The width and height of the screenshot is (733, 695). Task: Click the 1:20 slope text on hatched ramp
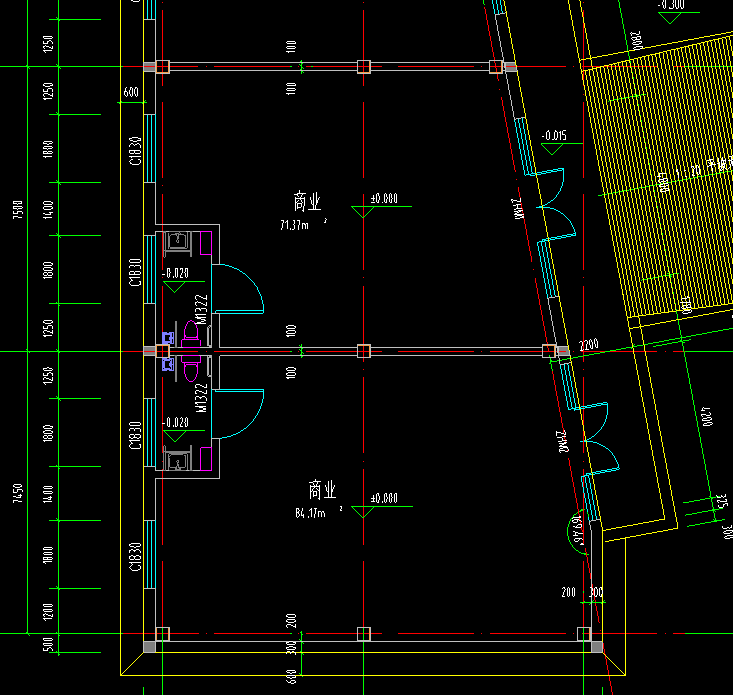point(690,172)
